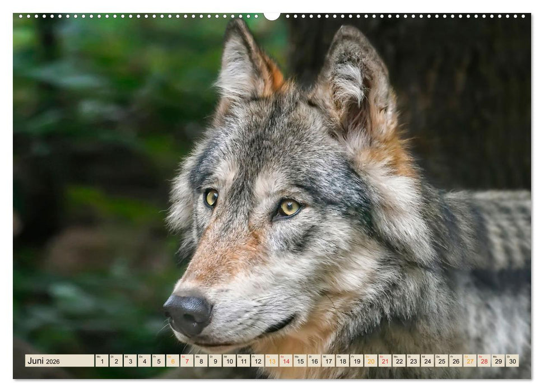Select date cell 1 in the calendar strip

103,363
